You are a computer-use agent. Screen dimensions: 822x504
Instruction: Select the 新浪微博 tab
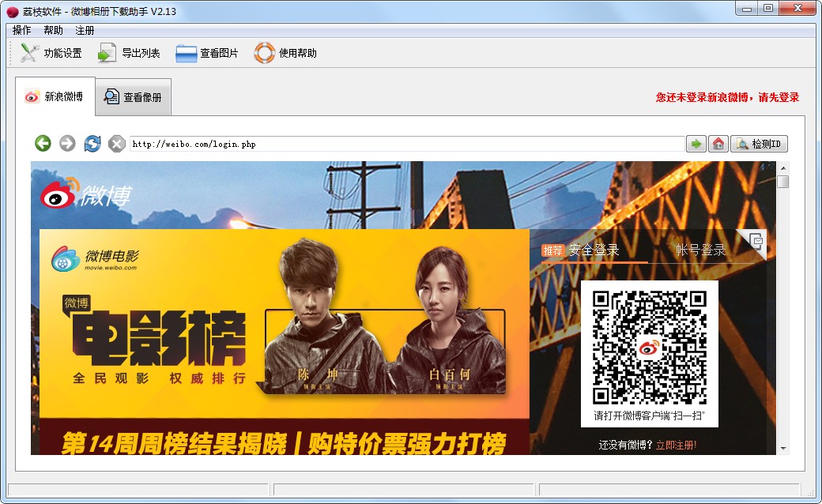[x=55, y=96]
